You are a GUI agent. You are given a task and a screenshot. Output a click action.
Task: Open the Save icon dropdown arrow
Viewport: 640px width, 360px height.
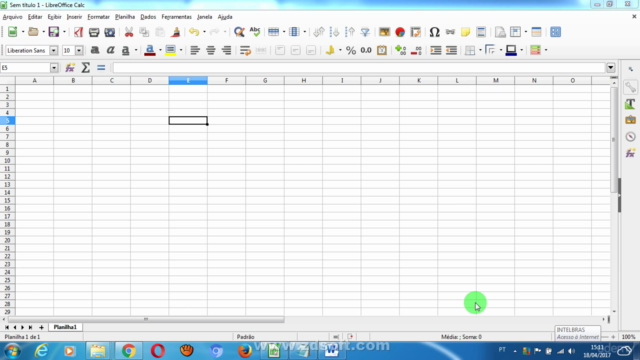64,32
